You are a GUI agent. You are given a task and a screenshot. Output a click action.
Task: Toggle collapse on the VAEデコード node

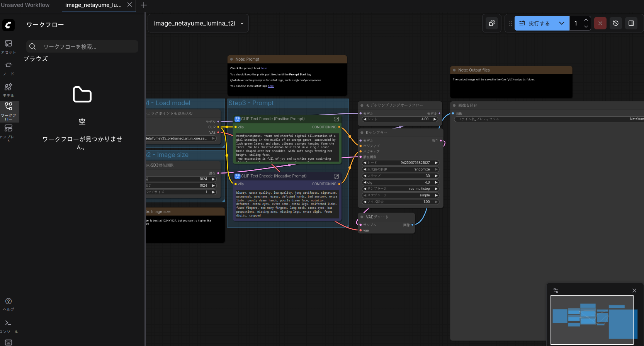362,217
